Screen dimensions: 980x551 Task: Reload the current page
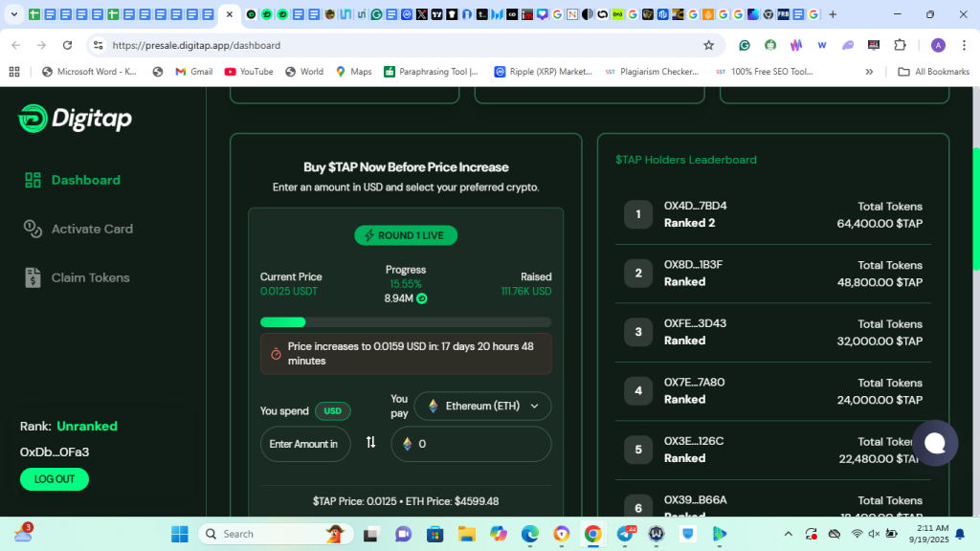point(68,45)
